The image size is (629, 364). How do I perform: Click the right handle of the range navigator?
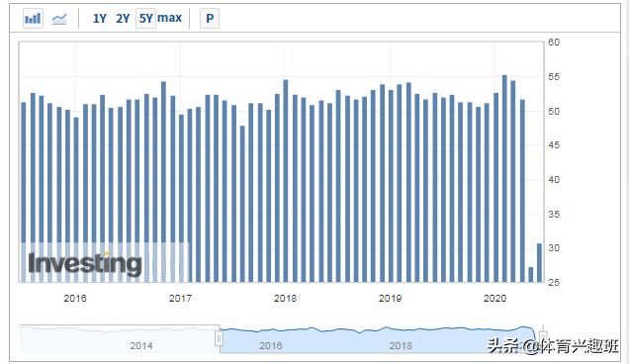[x=542, y=336]
